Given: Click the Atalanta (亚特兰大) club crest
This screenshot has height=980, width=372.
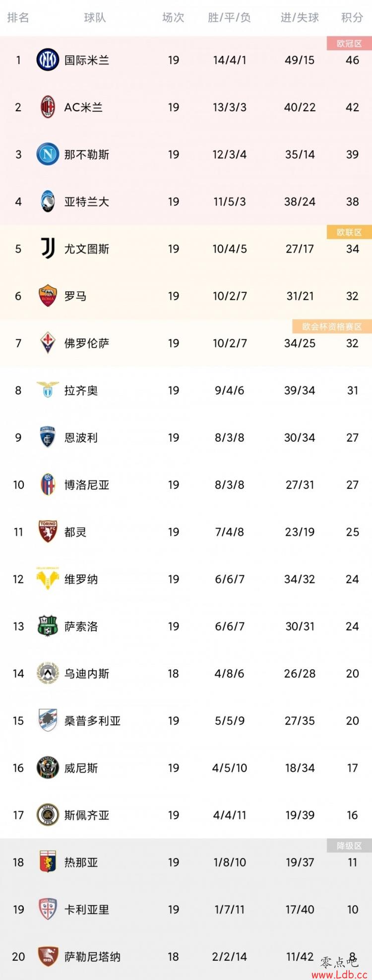Looking at the screenshot, I should point(48,201).
